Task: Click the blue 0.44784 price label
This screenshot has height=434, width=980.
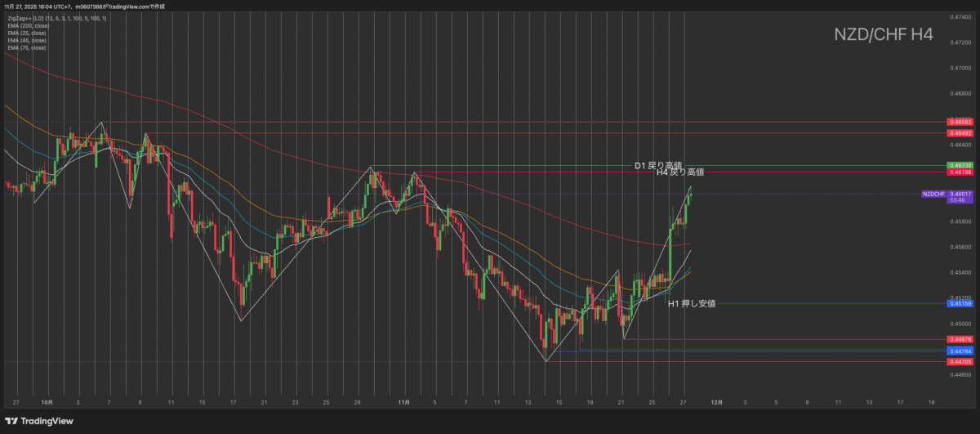Action: click(959, 351)
